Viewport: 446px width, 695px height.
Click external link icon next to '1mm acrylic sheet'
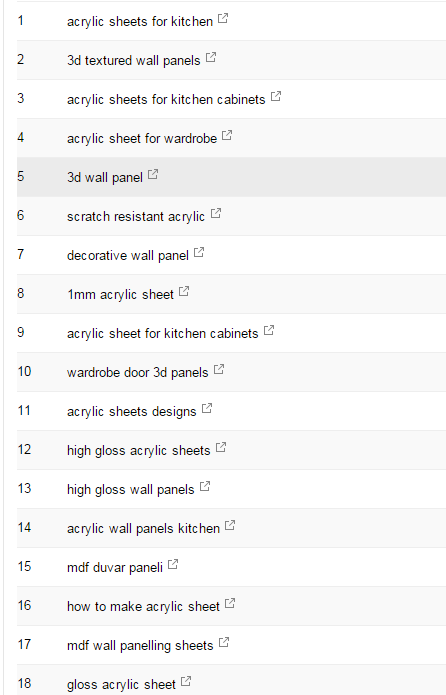tap(184, 291)
